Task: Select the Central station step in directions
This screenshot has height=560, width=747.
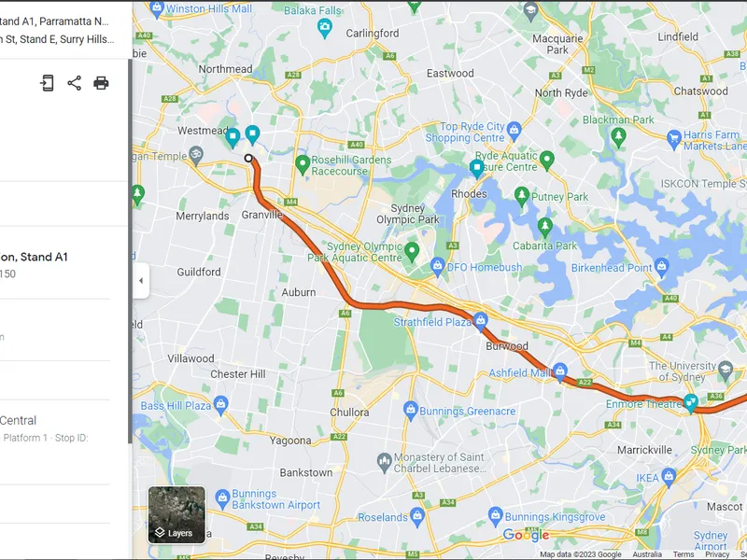Action: coord(55,428)
